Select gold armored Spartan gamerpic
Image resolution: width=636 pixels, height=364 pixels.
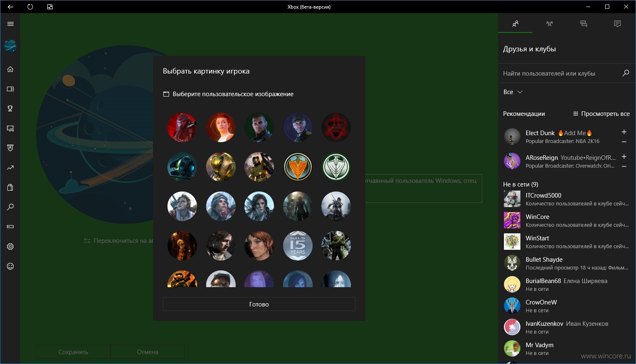pos(221,167)
